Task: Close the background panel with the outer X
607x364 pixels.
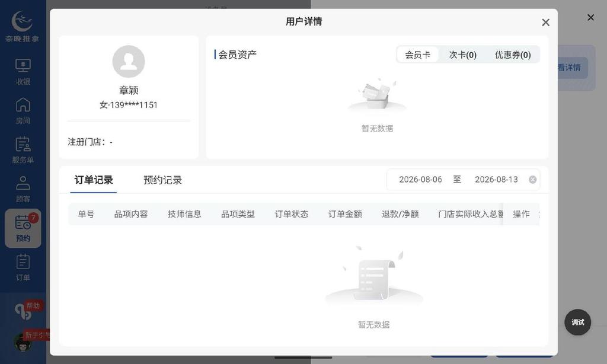Action: click(x=590, y=17)
